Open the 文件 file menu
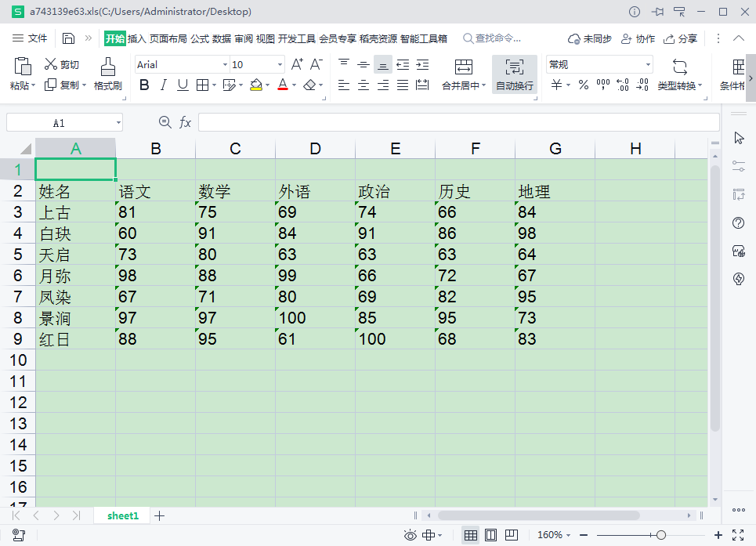Screen dimensions: 756x546 click(x=30, y=38)
